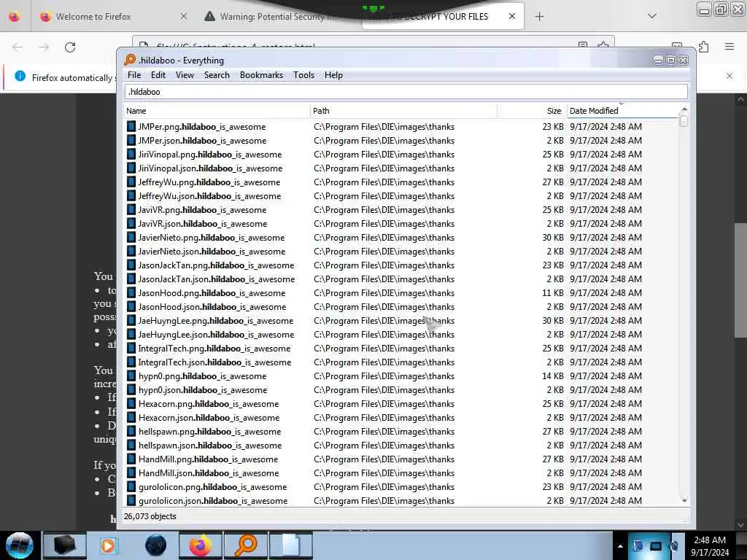Click file icon of JMPer.png.hildaboo_is_awesome

(131, 127)
